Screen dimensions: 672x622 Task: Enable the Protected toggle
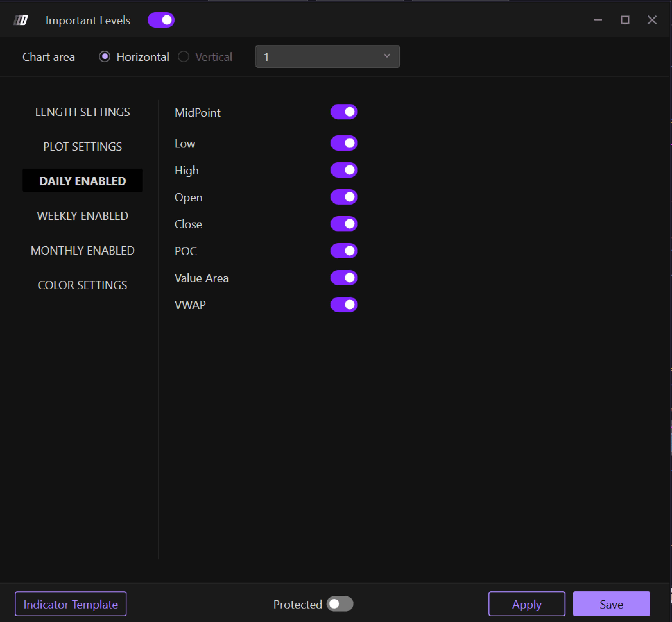tap(340, 604)
